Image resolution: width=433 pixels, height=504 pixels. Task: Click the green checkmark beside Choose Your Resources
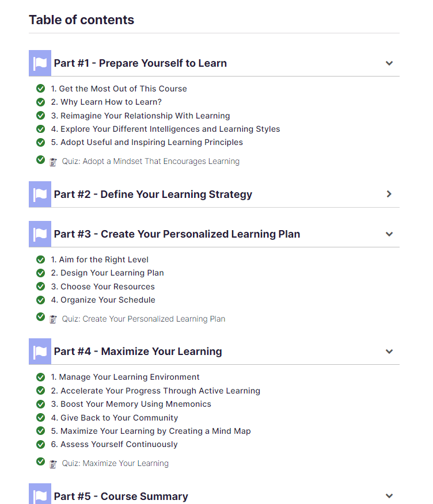click(x=40, y=286)
